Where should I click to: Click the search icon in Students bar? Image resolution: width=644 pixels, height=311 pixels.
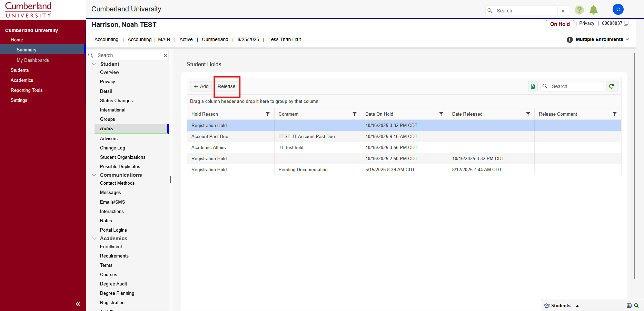pyautogui.click(x=636, y=305)
